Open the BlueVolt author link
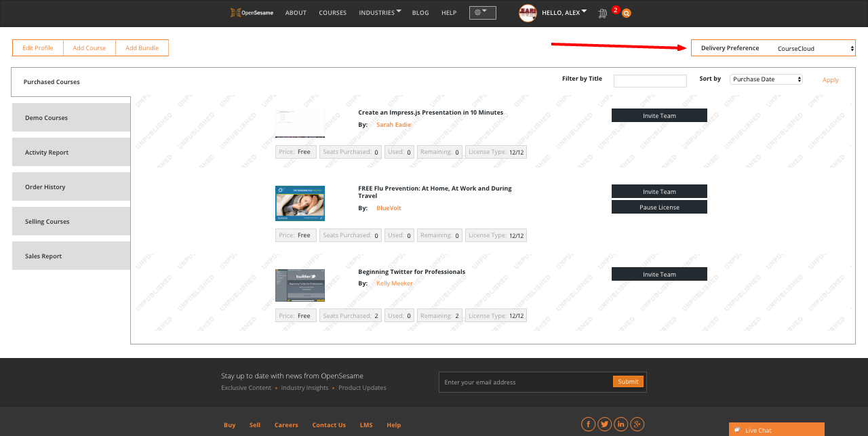This screenshot has width=868, height=436. click(389, 208)
